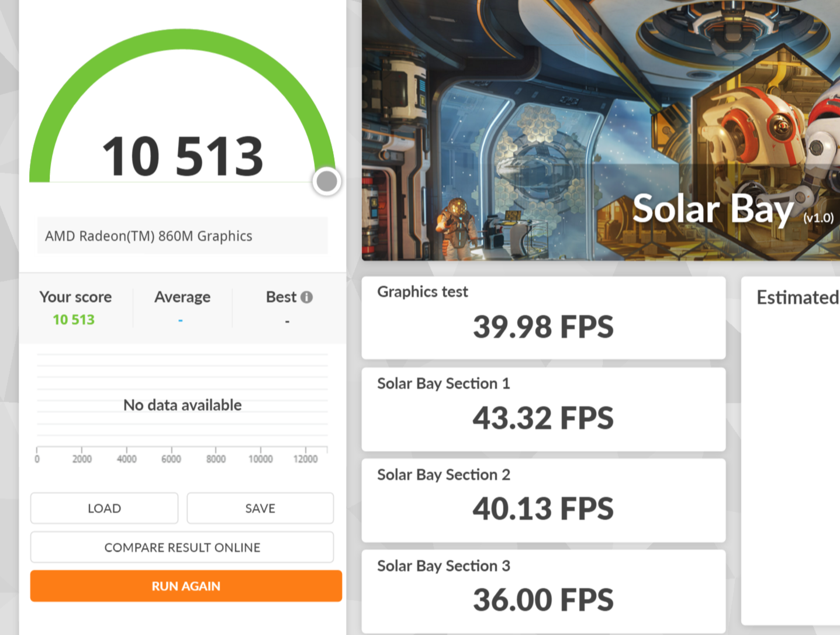Click the Average label
The height and width of the screenshot is (635, 840).
point(182,297)
